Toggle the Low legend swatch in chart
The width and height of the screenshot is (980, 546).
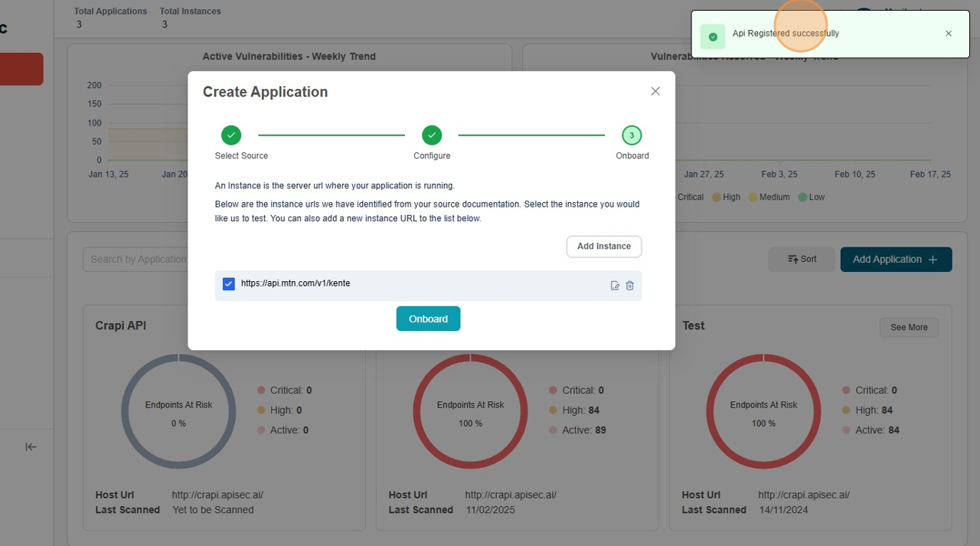(803, 197)
